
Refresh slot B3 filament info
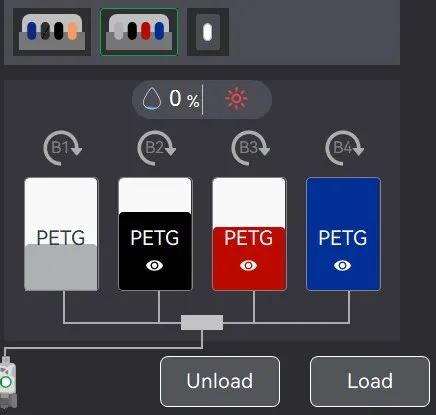point(250,148)
